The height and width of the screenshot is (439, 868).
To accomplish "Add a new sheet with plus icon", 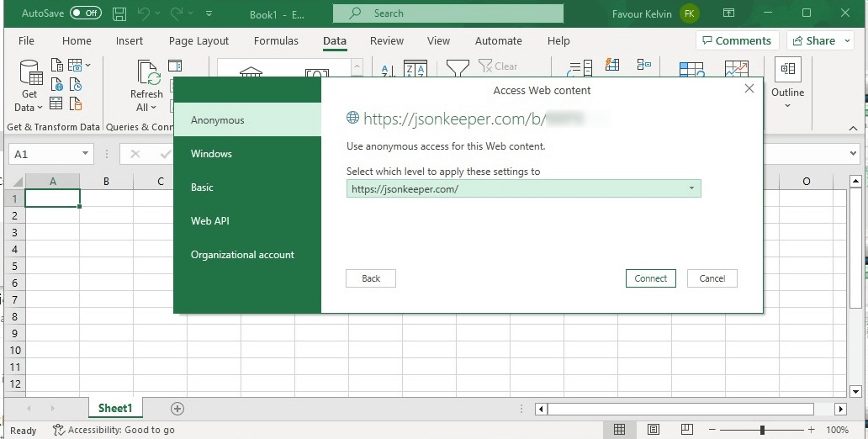I will (177, 409).
